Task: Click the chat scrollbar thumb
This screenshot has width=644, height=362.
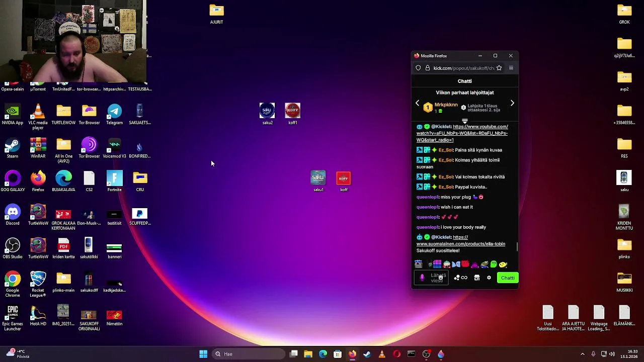Action: click(517, 246)
